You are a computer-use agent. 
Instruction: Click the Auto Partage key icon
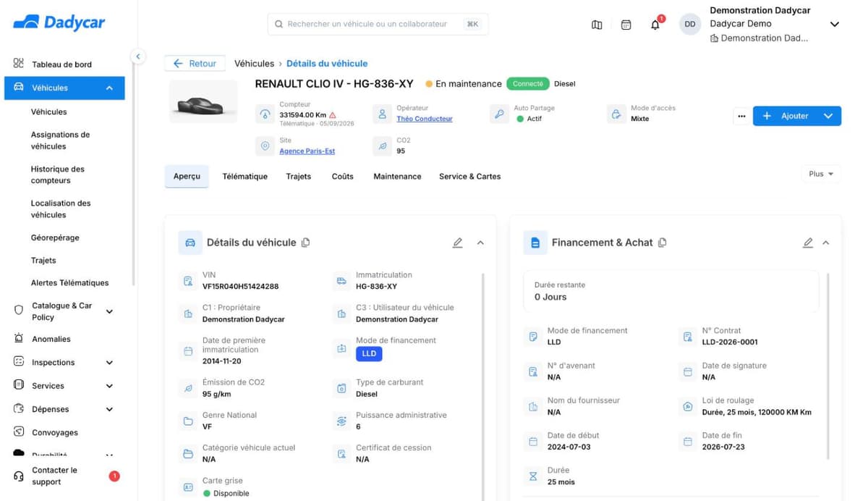click(x=499, y=114)
